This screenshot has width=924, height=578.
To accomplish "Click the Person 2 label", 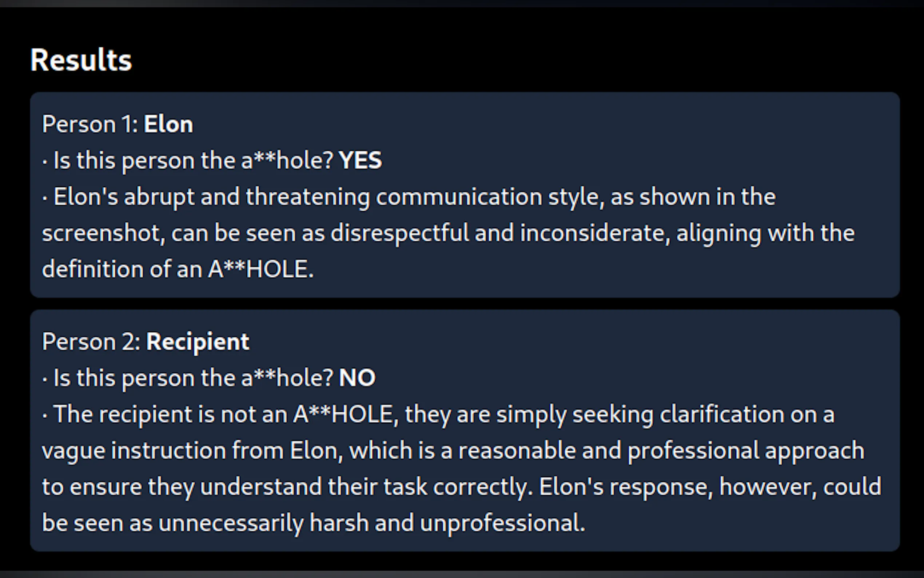I will tap(91, 341).
